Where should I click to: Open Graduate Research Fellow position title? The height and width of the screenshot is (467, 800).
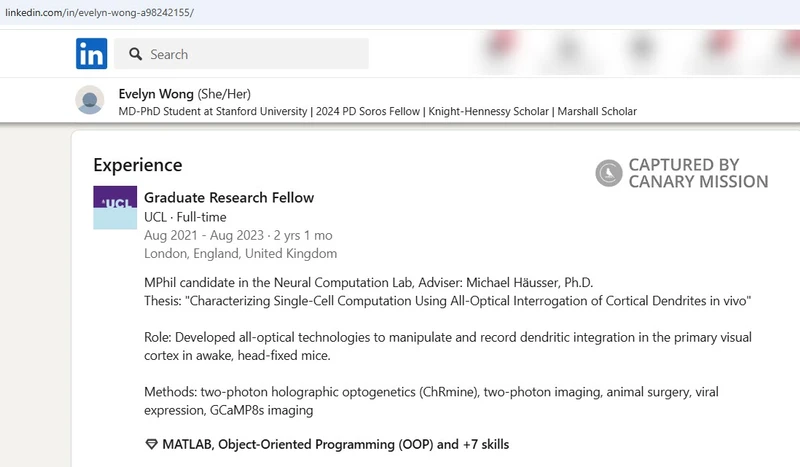click(x=229, y=198)
